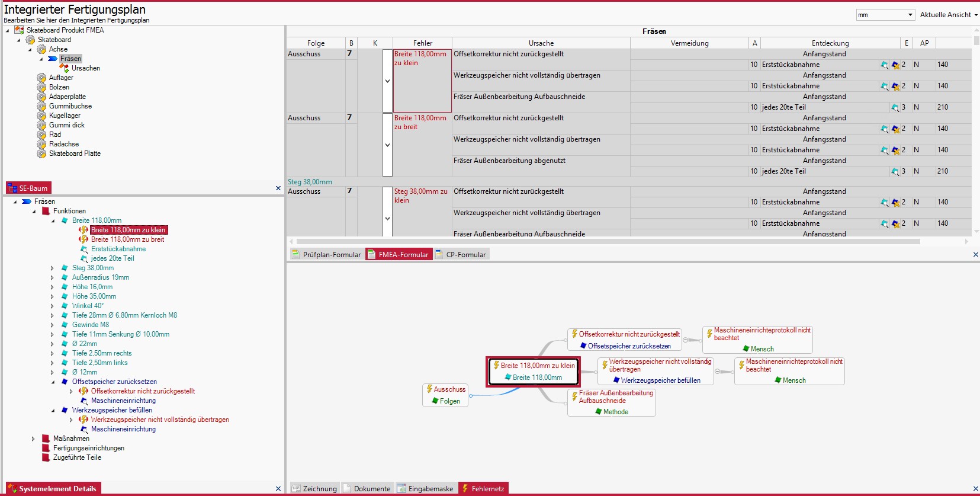Open dropdown beside Breite 118,00mm zu klein cell

(x=387, y=81)
